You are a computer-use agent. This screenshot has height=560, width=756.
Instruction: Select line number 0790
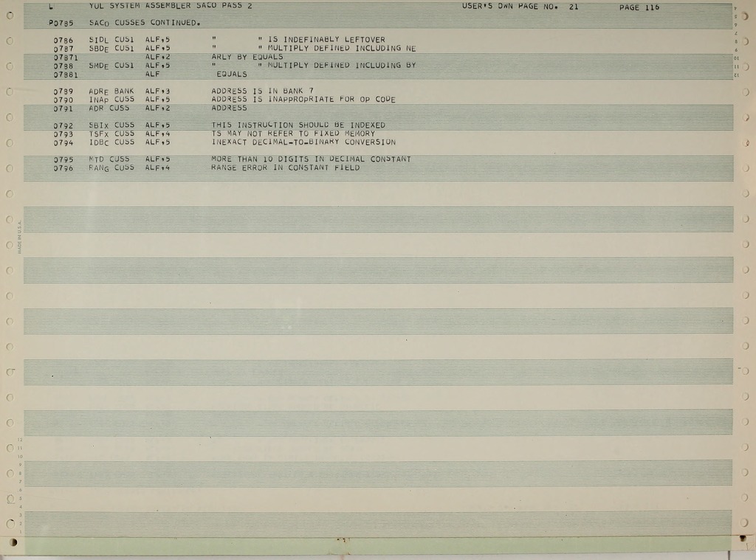click(63, 100)
